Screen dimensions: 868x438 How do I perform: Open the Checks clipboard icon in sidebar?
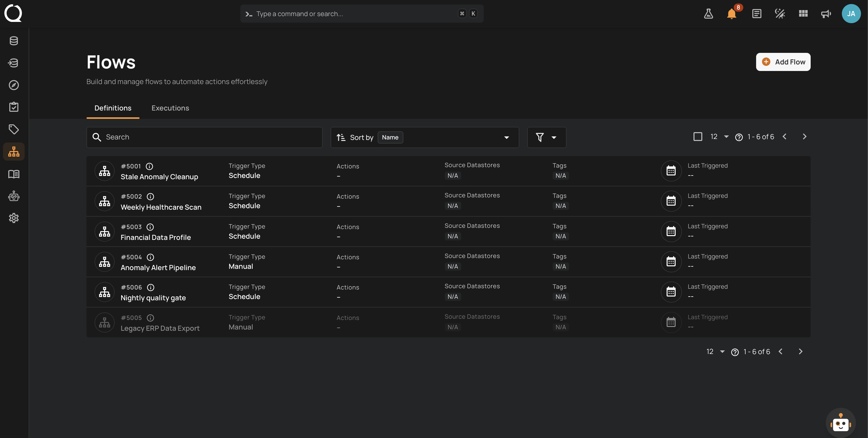pos(14,107)
